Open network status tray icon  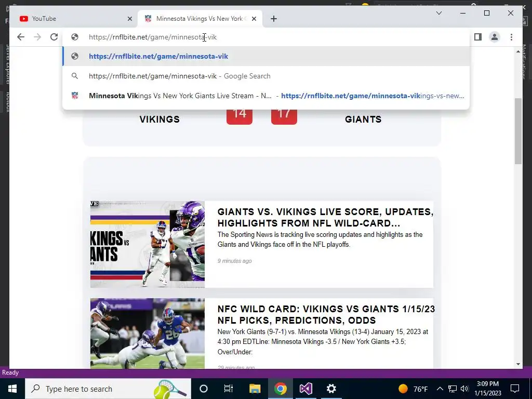point(453,389)
